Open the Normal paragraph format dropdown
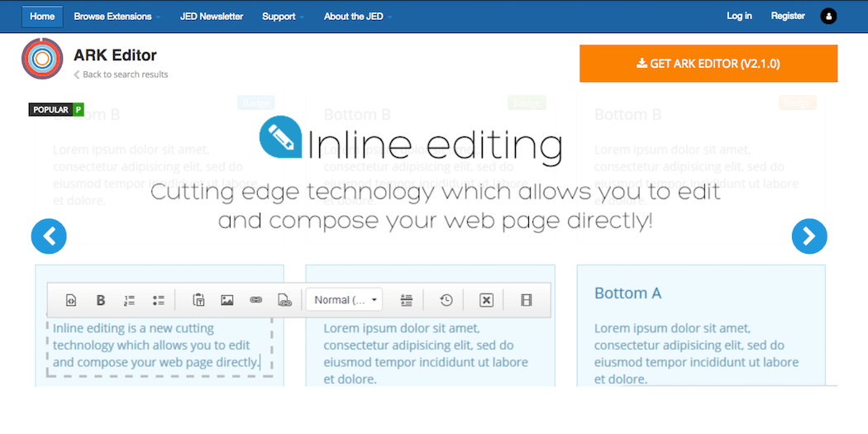The height and width of the screenshot is (434, 868). point(347,300)
